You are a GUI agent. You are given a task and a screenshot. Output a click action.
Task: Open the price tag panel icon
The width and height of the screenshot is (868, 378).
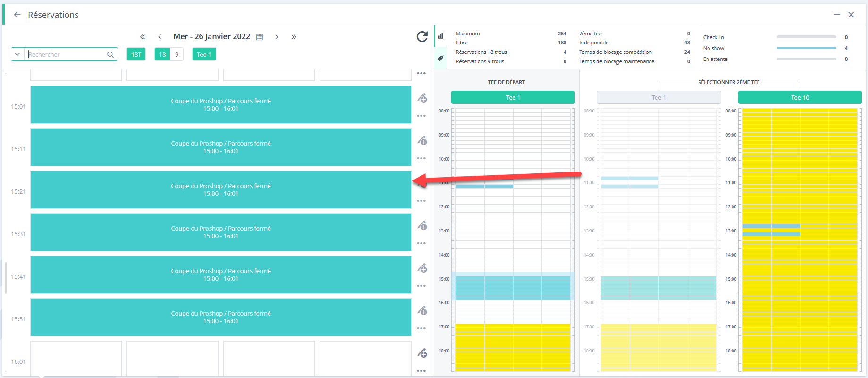pos(440,59)
